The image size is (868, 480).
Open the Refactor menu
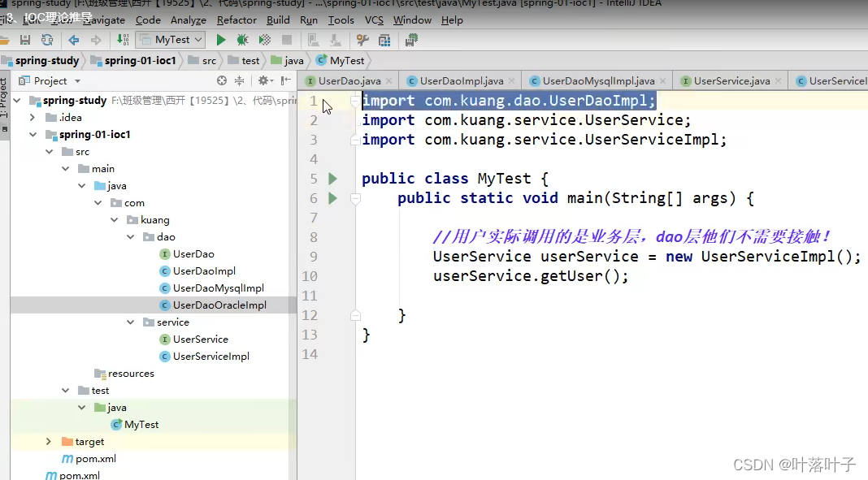point(237,20)
